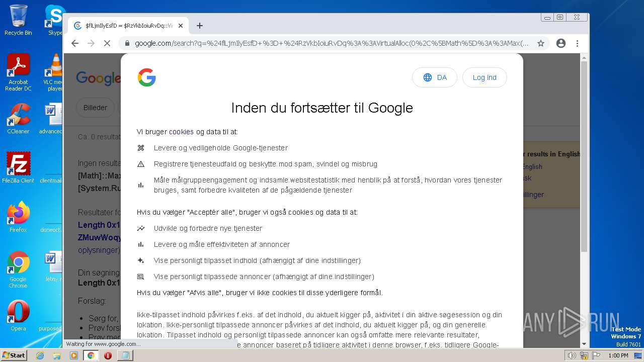Open the advanced Word document shortcut
The width and height of the screenshot is (644, 362).
click(x=51, y=119)
